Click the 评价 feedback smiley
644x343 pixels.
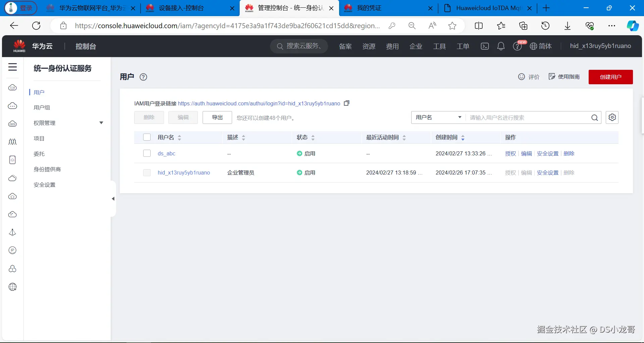coord(529,77)
